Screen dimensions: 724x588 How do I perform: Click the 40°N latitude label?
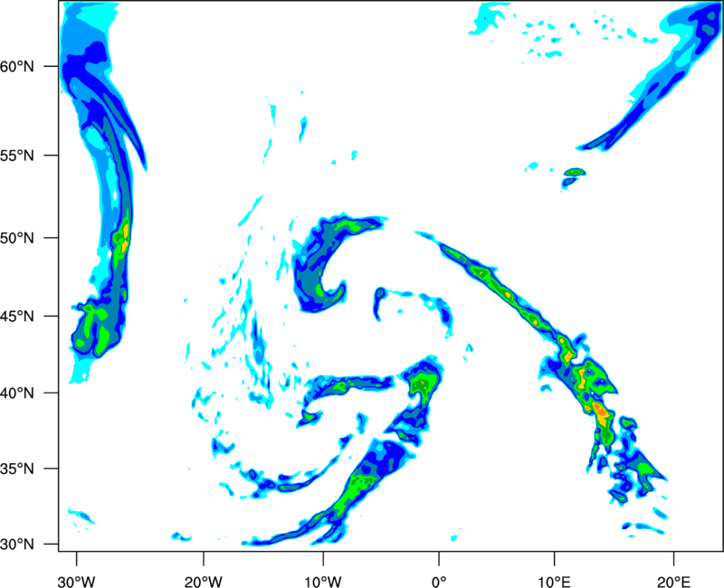pos(17,393)
